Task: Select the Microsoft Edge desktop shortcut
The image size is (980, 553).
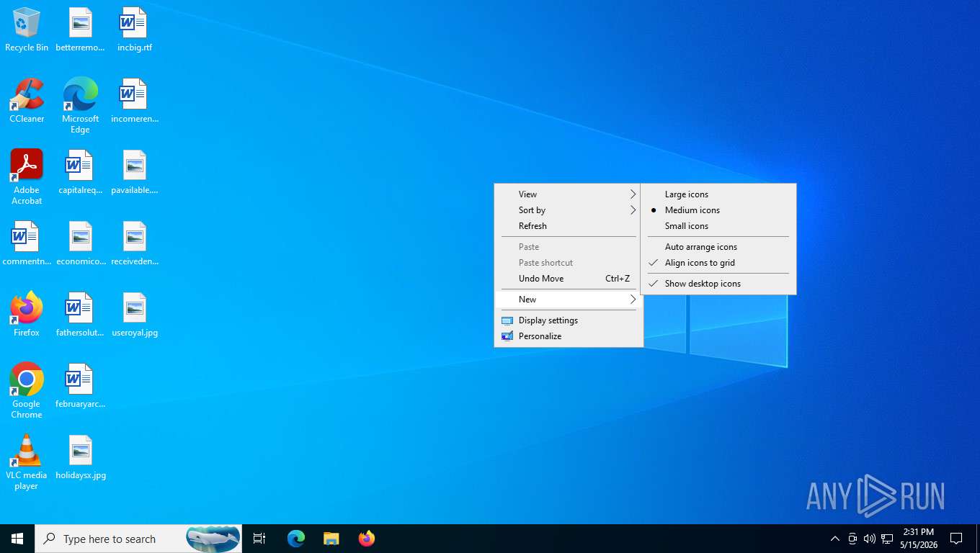Action: click(81, 105)
